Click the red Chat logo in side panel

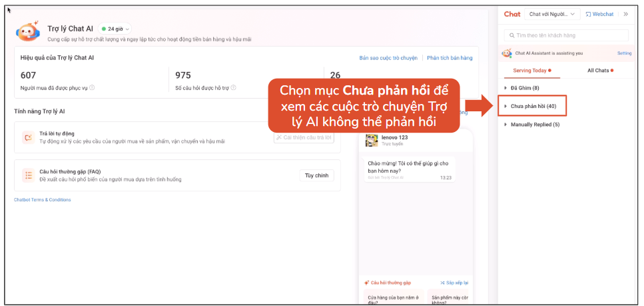coord(512,14)
